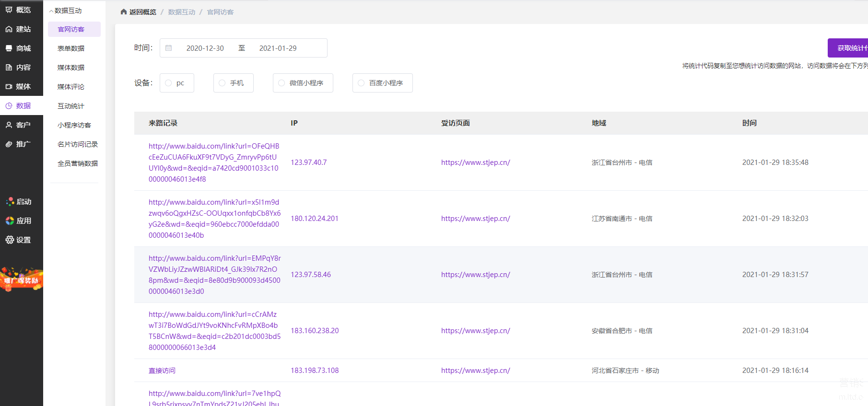
Task: Select the 推广 promotion icon
Action: pos(9,144)
